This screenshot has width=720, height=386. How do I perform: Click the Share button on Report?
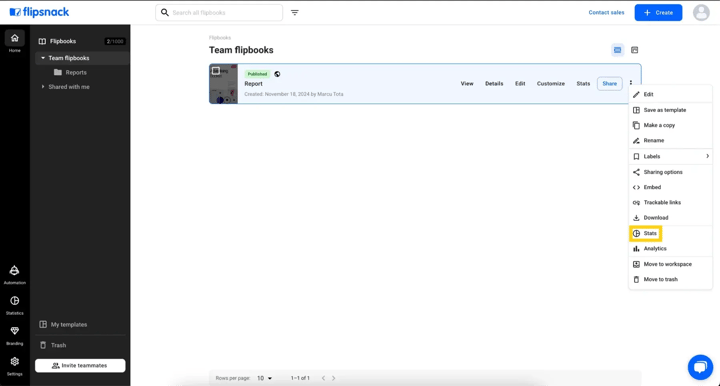609,84
